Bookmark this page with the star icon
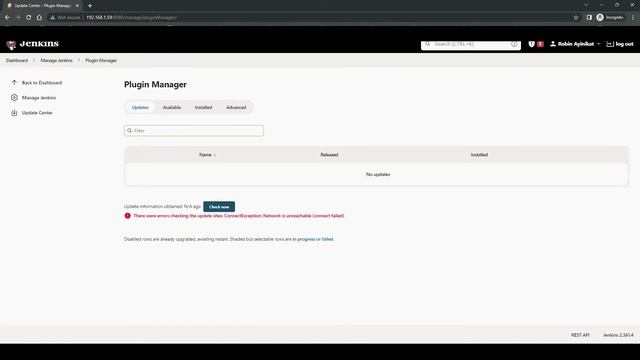The height and width of the screenshot is (360, 640). (x=576, y=18)
